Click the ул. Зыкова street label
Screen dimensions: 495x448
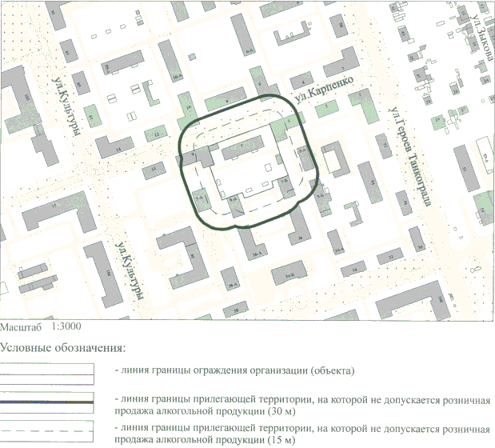480,36
